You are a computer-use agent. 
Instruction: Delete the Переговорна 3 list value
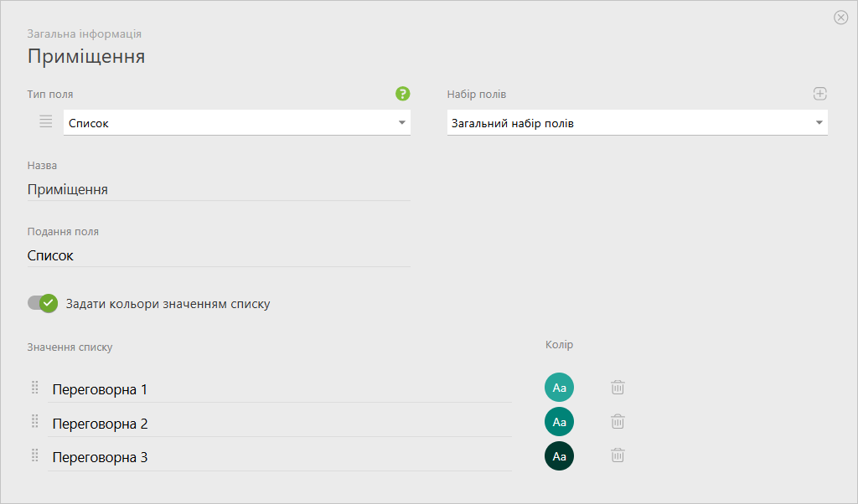[x=618, y=455]
